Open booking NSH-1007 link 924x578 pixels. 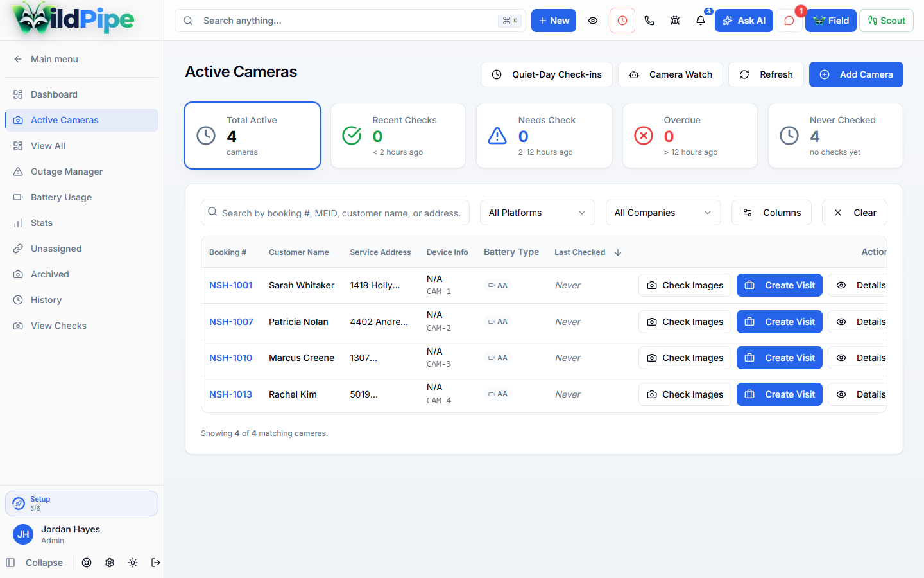[x=231, y=322]
